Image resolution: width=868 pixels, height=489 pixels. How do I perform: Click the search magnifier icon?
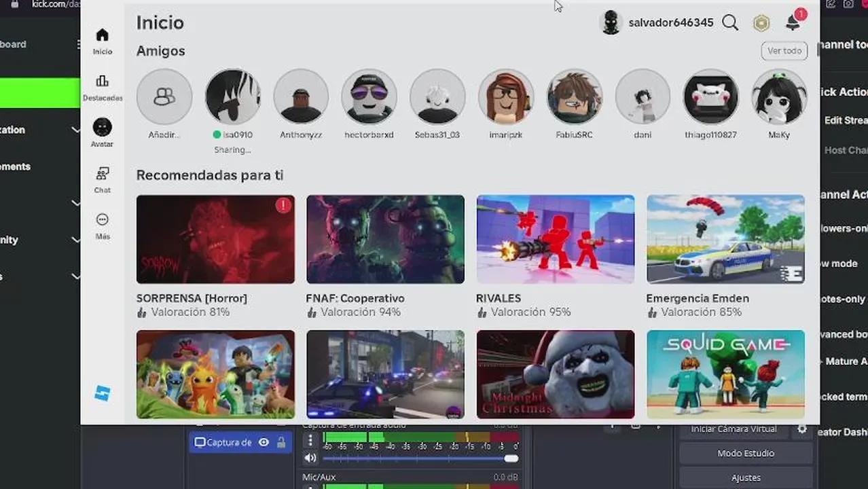pos(730,22)
